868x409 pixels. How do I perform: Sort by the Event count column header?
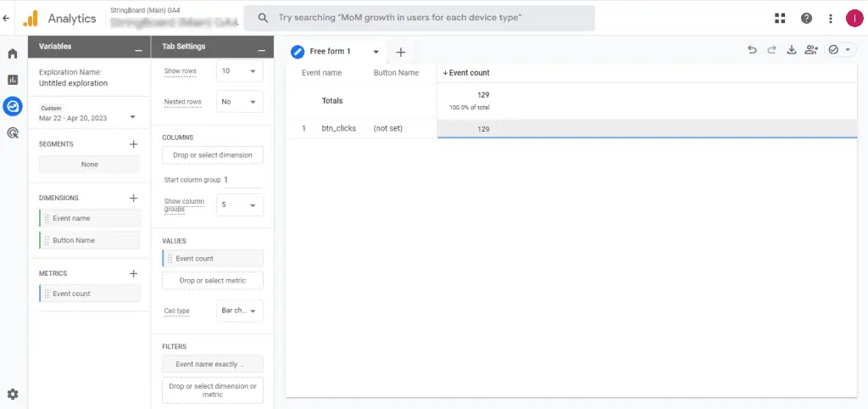466,73
